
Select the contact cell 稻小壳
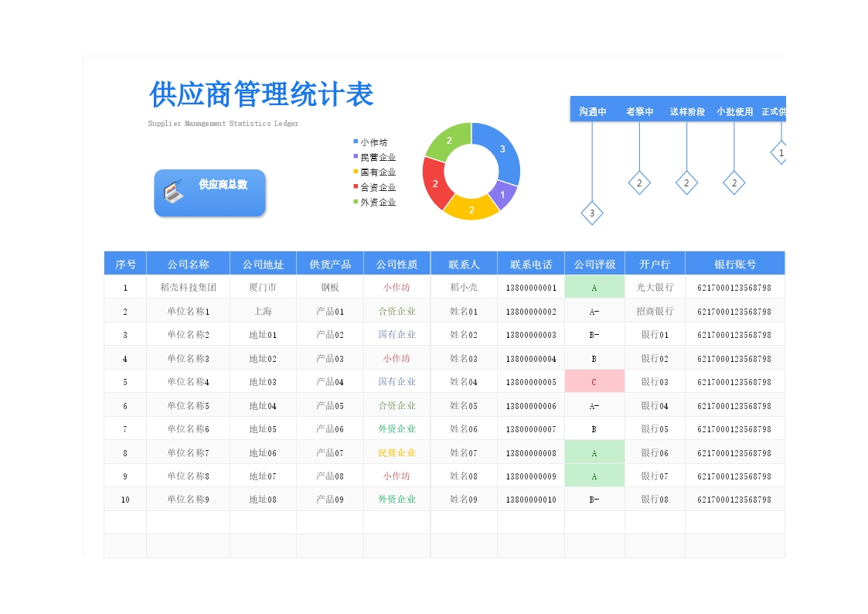[464, 288]
